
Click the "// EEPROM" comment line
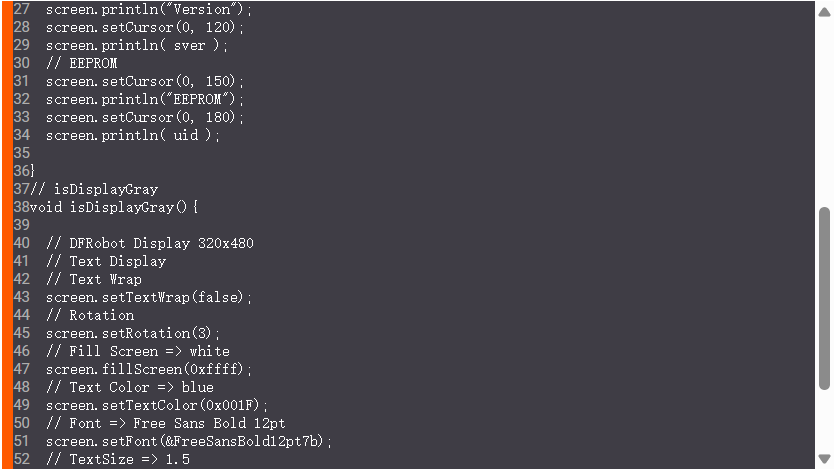pos(81,63)
